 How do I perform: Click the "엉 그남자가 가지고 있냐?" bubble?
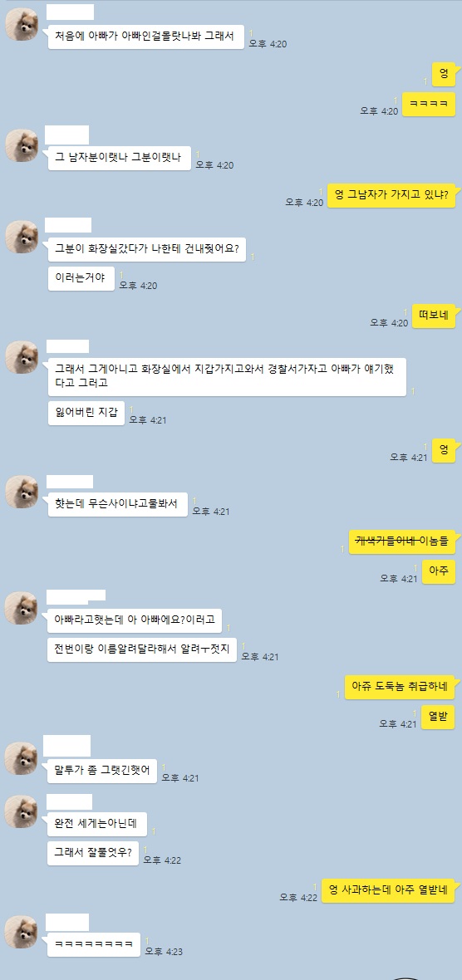click(391, 196)
